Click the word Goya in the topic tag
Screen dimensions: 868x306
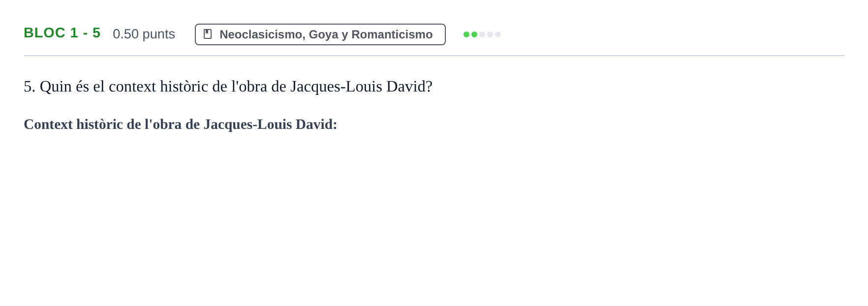tap(323, 34)
